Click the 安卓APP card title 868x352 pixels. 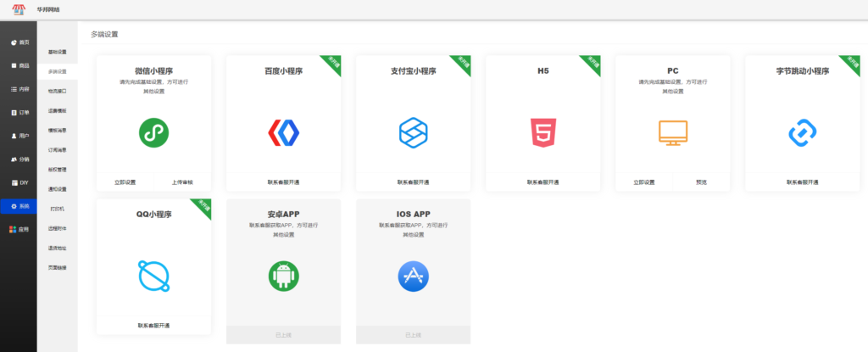tap(283, 215)
